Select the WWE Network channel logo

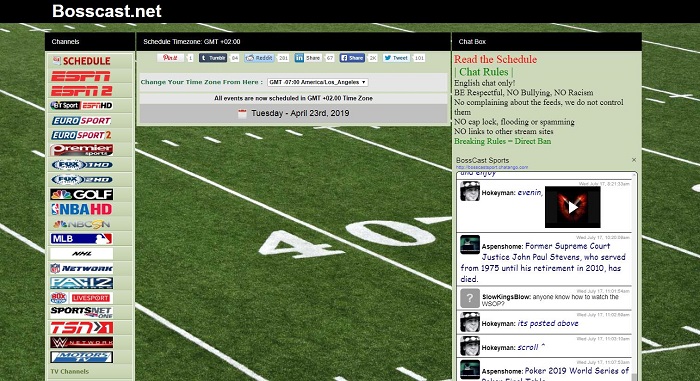click(82, 343)
